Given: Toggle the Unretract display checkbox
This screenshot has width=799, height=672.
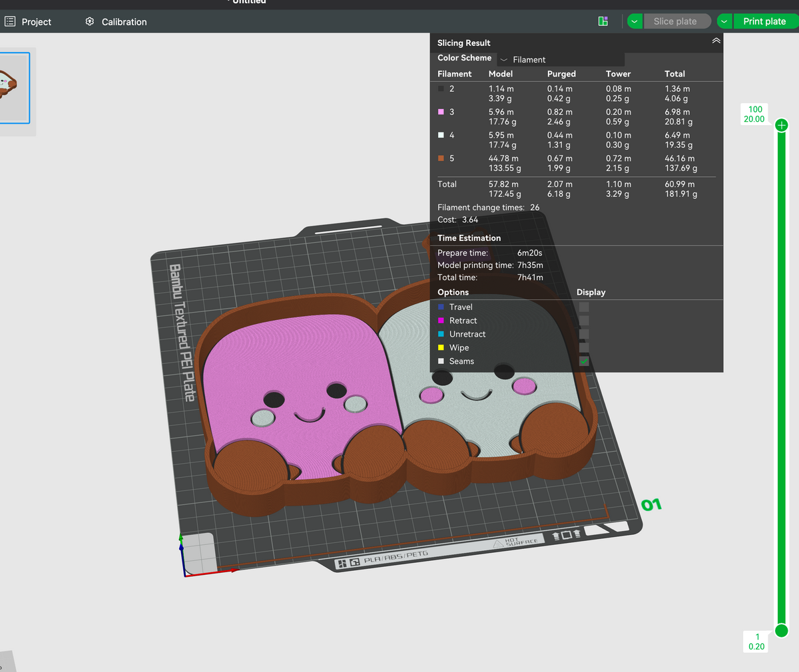Looking at the screenshot, I should pyautogui.click(x=584, y=334).
